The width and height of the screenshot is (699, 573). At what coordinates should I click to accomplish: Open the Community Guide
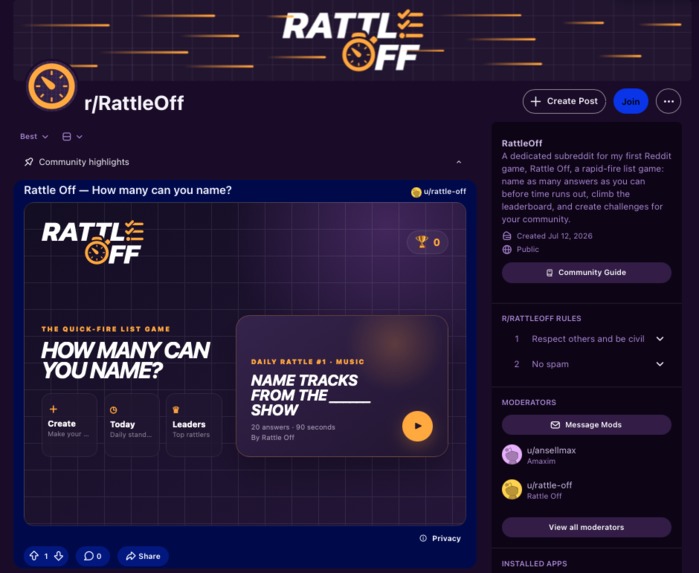tap(586, 272)
